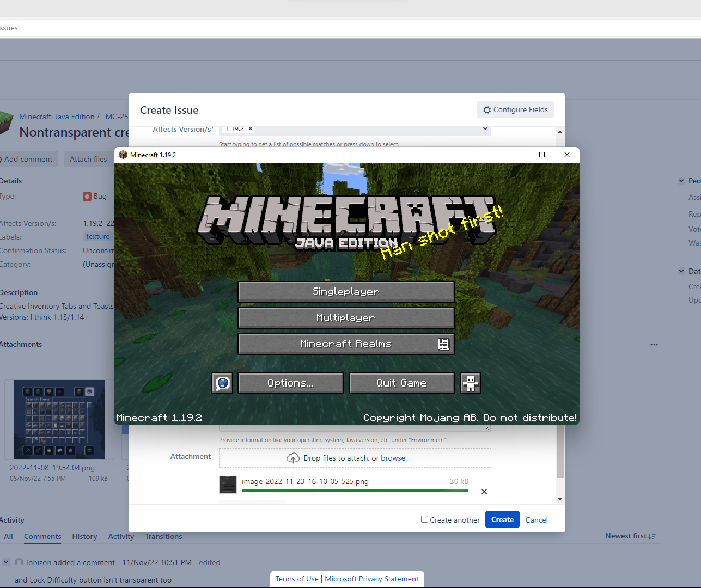
Task: Open Tobizon's profile link
Action: pyautogui.click(x=38, y=562)
